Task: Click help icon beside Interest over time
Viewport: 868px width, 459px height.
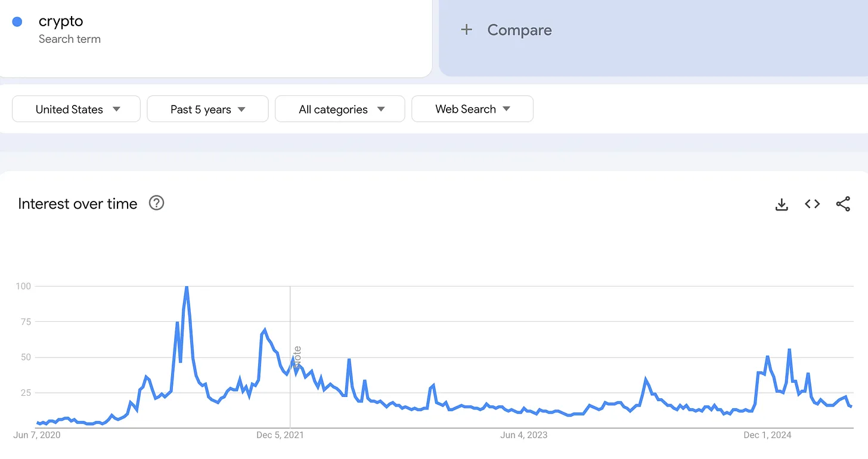Action: coord(156,203)
